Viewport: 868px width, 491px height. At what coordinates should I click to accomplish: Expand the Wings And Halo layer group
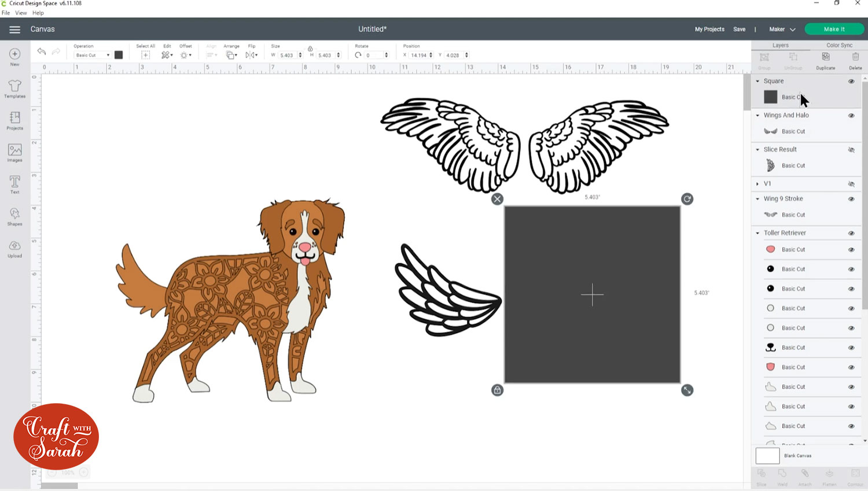click(758, 115)
